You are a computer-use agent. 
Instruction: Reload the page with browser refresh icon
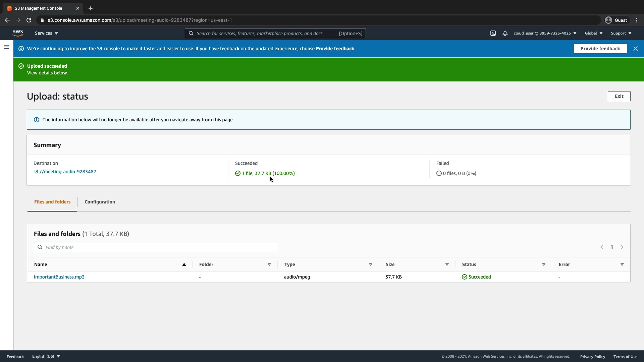pos(29,20)
